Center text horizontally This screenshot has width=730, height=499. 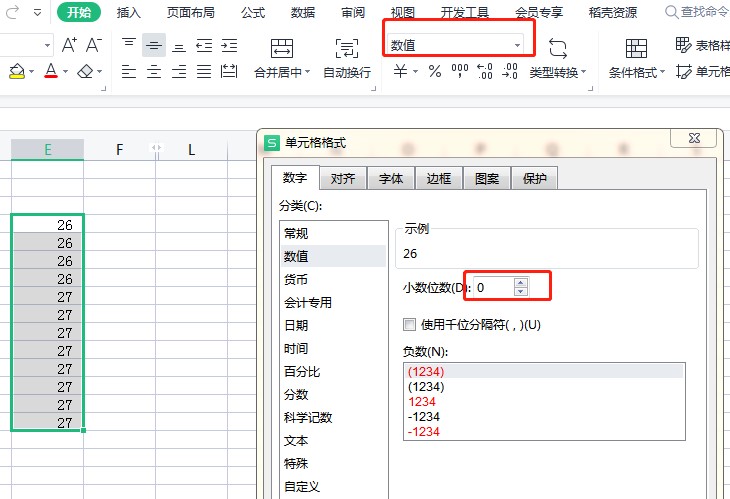coord(154,71)
